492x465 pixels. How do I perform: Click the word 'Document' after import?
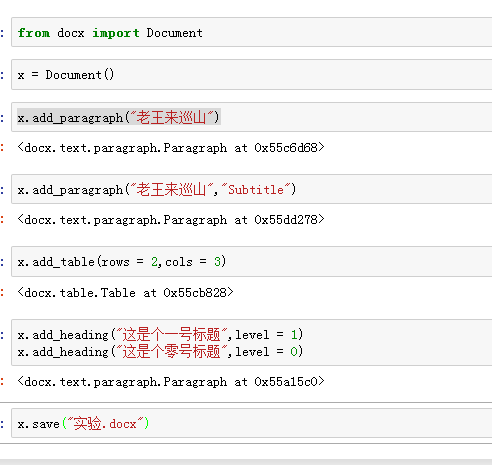174,33
